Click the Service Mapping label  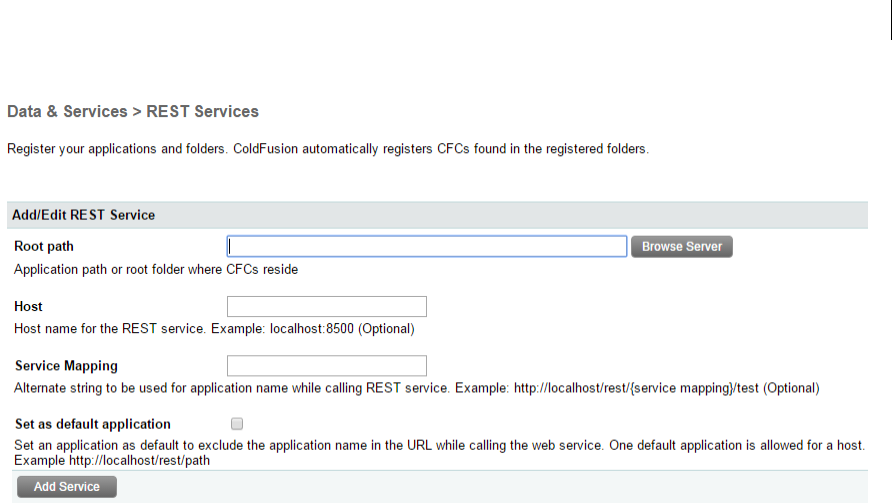(x=67, y=366)
